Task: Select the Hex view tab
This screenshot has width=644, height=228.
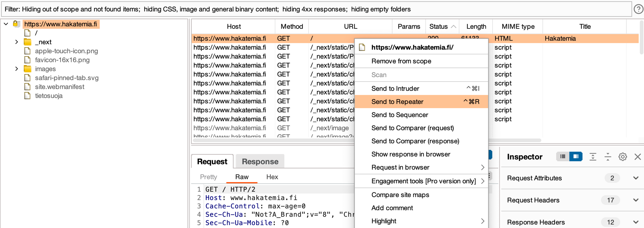Action: coord(272,177)
